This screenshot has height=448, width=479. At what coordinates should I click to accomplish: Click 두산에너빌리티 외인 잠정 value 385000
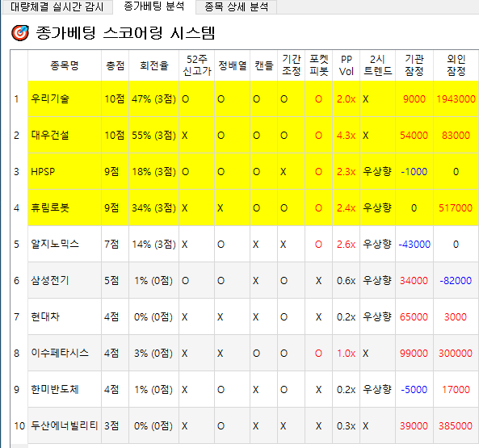[x=456, y=425]
